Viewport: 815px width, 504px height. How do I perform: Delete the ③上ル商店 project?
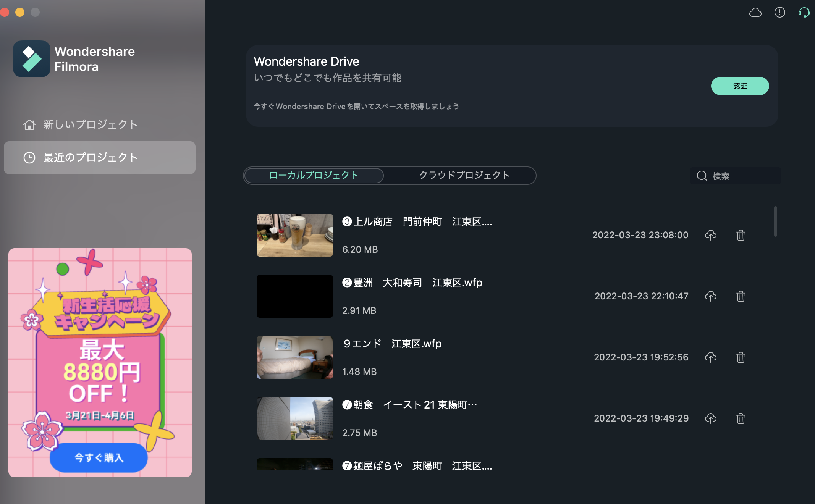[x=741, y=235]
